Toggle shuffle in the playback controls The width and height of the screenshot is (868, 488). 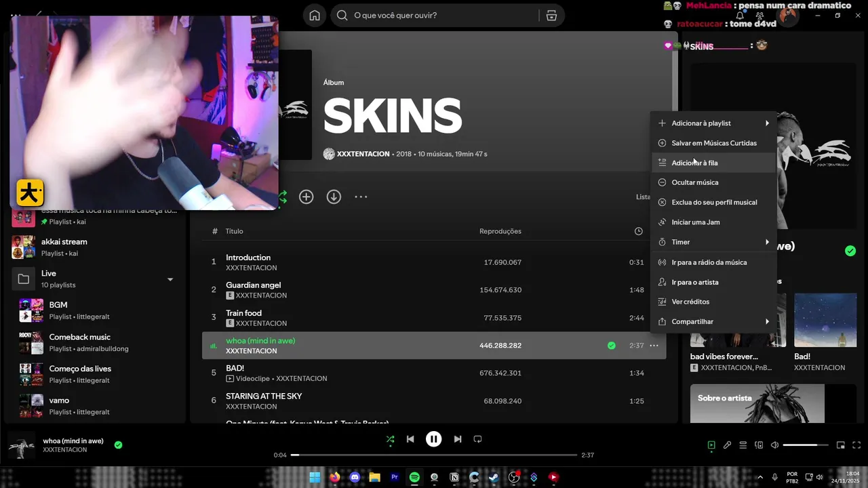(390, 439)
